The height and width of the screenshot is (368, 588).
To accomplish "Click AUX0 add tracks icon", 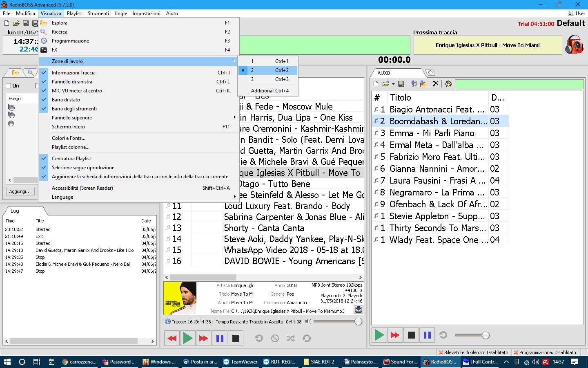I will pos(414,84).
